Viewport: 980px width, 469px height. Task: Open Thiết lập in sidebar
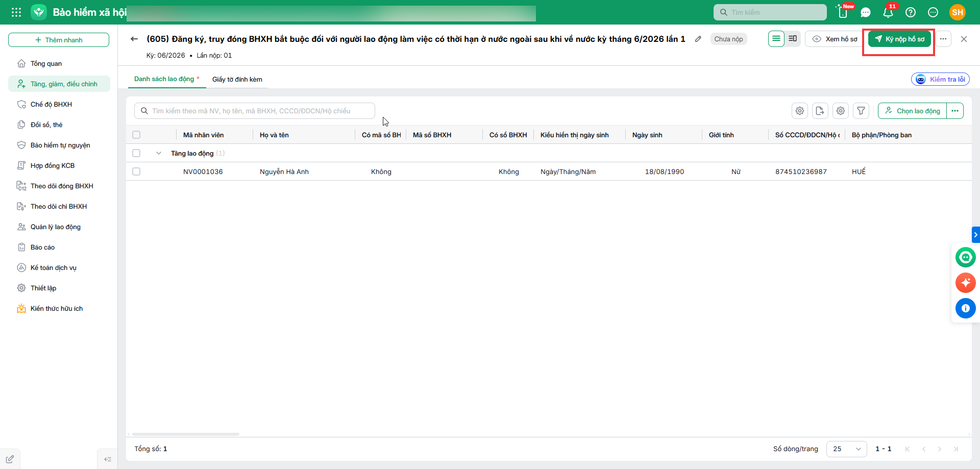pos(59,288)
